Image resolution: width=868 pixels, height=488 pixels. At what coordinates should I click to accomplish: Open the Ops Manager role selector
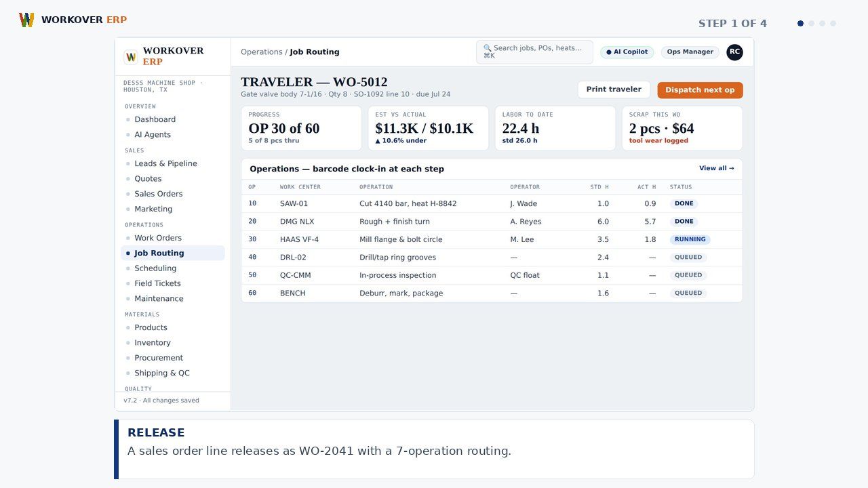(690, 52)
